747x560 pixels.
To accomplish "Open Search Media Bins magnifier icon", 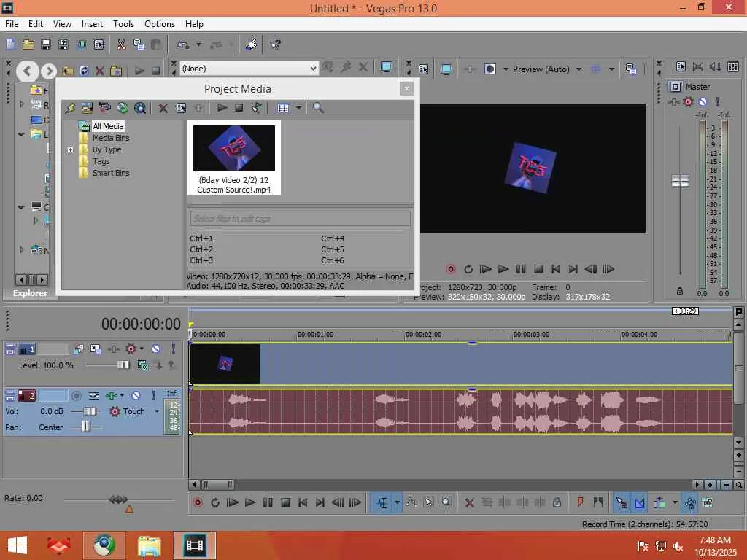I will tap(318, 108).
